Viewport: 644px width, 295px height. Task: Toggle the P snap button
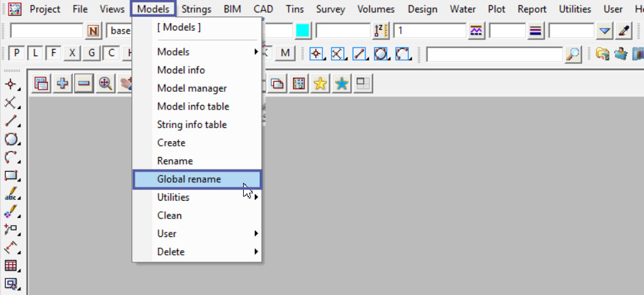[x=17, y=53]
